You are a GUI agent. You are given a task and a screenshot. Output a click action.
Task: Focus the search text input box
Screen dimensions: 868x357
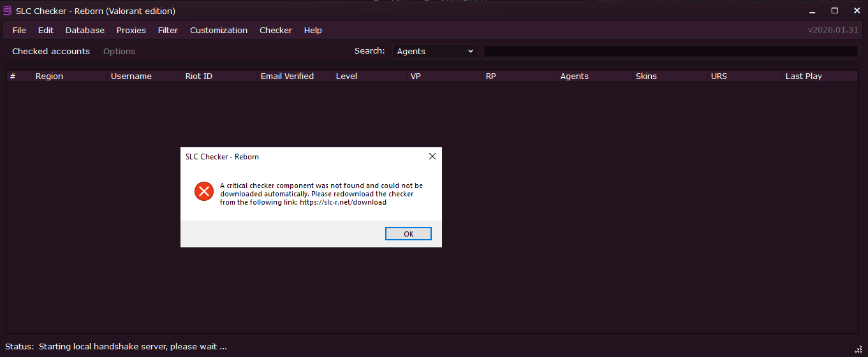[x=670, y=51]
